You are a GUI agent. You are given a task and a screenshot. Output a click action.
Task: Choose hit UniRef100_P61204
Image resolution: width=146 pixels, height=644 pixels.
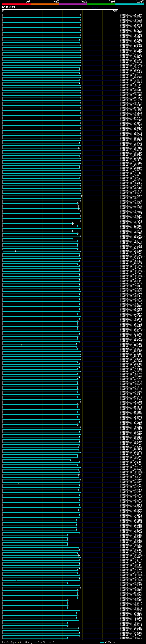coord(131,294)
